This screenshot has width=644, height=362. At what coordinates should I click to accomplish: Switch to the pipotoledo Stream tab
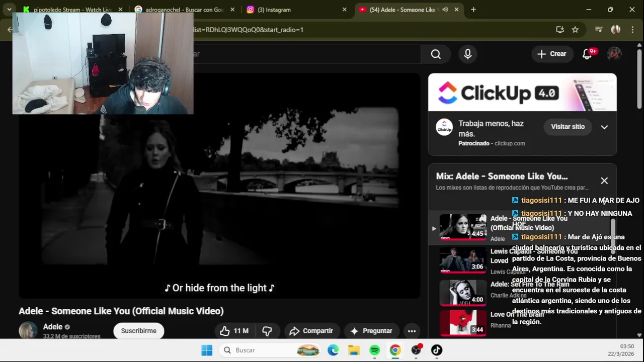pyautogui.click(x=72, y=10)
